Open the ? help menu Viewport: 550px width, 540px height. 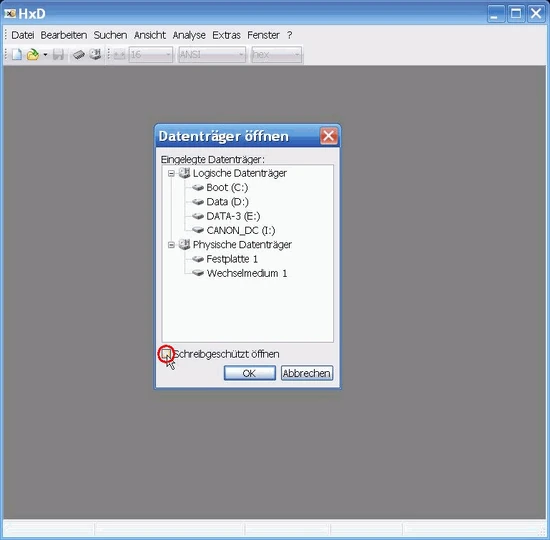289,35
